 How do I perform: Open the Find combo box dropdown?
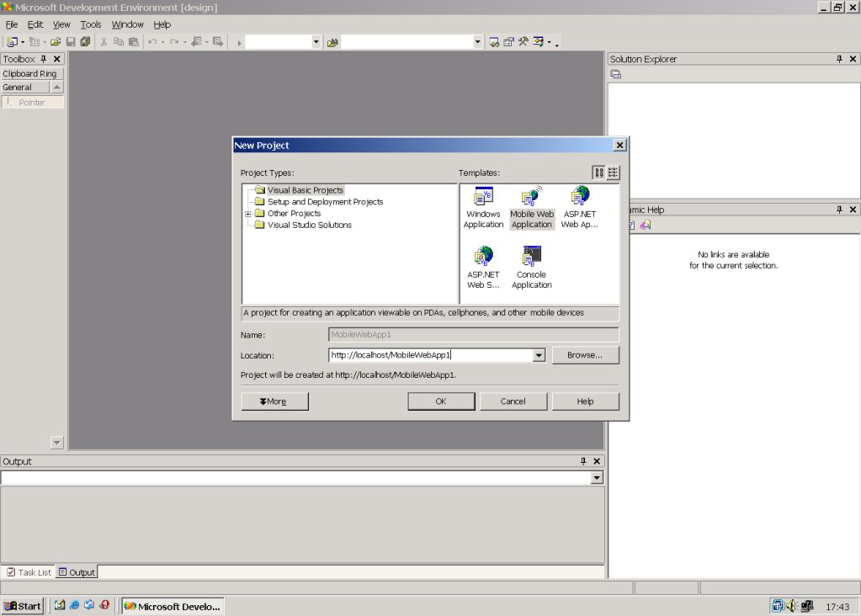[x=477, y=42]
